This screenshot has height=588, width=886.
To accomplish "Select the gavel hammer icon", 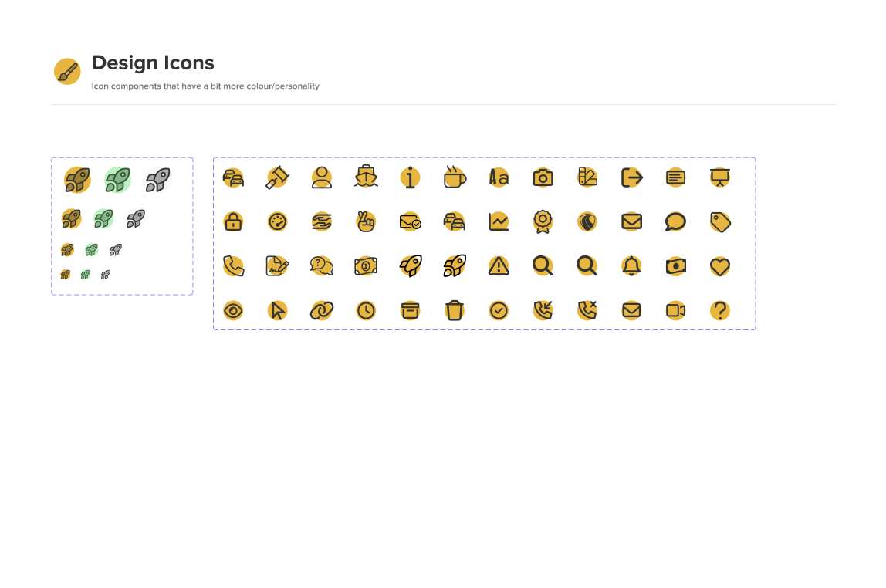I will 277,177.
